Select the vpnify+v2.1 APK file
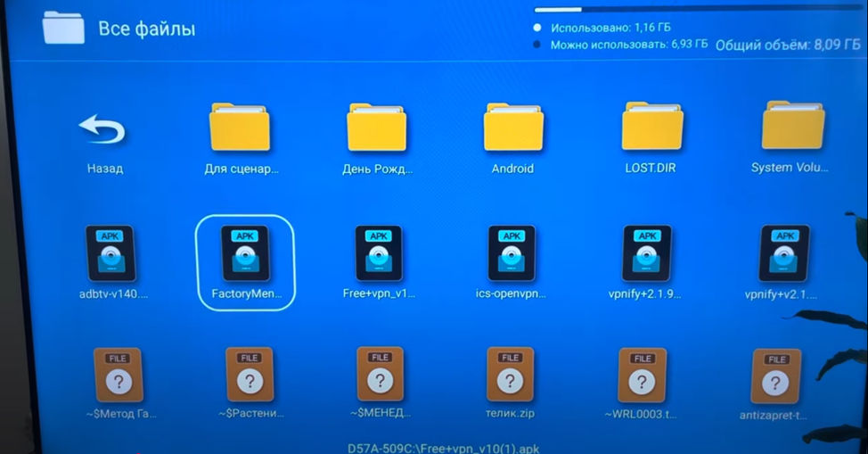 [784, 253]
